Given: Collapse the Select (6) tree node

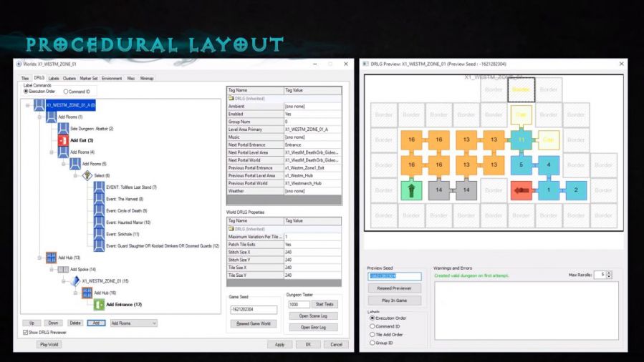Looking at the screenshot, I should coord(75,175).
